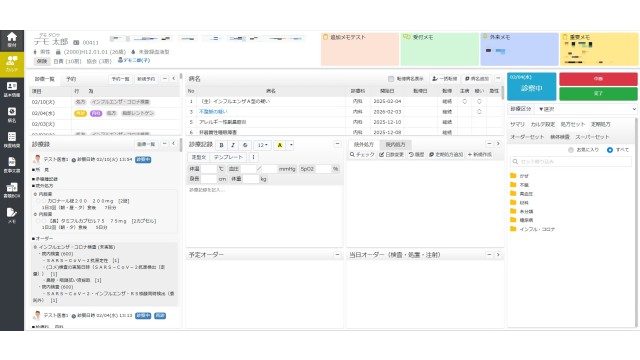Select the お気に入り radio button
This screenshot has width=640, height=360.
tap(571, 150)
